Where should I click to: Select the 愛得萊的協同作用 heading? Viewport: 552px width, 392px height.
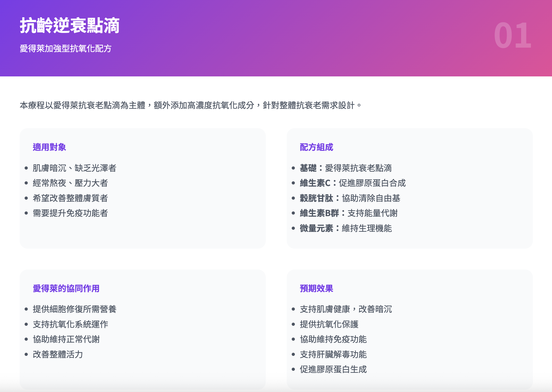click(66, 288)
